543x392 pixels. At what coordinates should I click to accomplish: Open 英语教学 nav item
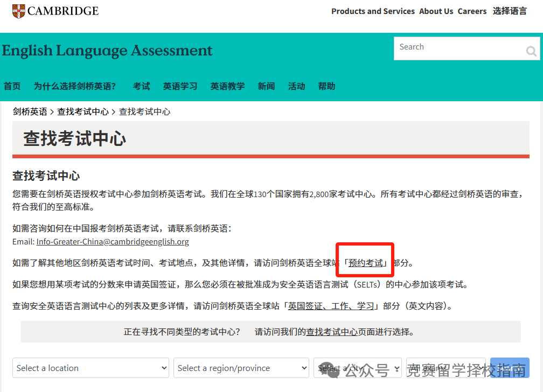click(x=227, y=86)
